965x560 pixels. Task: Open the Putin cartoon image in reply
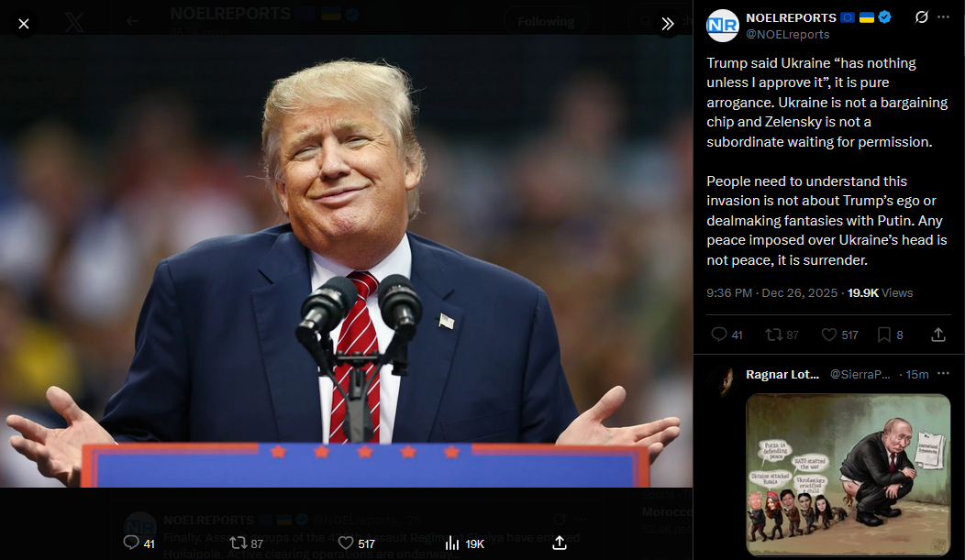[849, 475]
